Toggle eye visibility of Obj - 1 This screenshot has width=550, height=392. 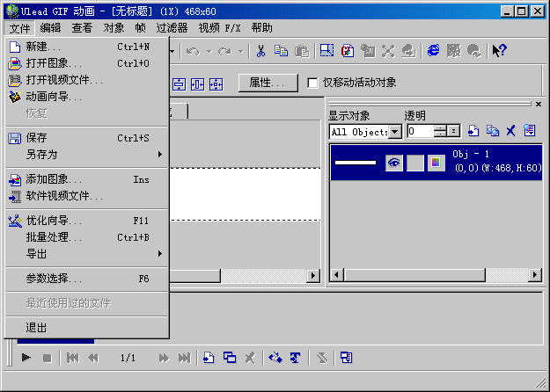click(394, 163)
